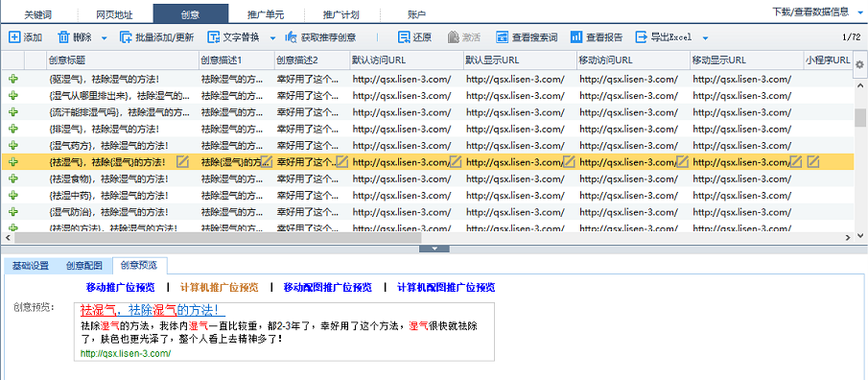Viewport: 868px width, 380px height.
Task: Click 移动推广位预览 link
Action: tap(120, 288)
